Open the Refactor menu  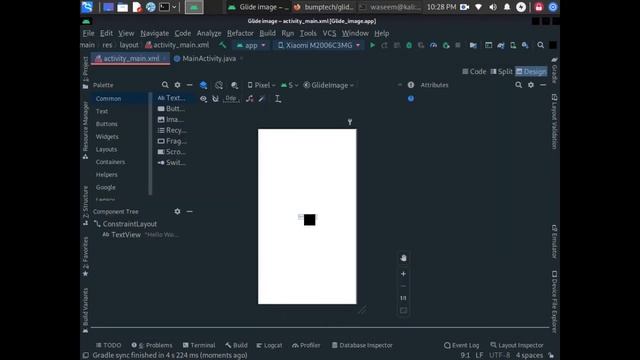point(240,33)
